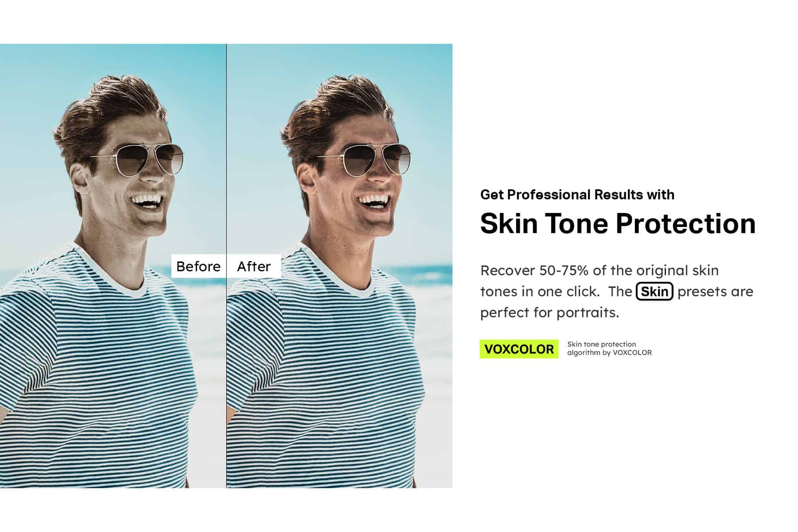The width and height of the screenshot is (798, 532).
Task: Click the Skin tone protection algorithm caption
Action: pyautogui.click(x=609, y=348)
